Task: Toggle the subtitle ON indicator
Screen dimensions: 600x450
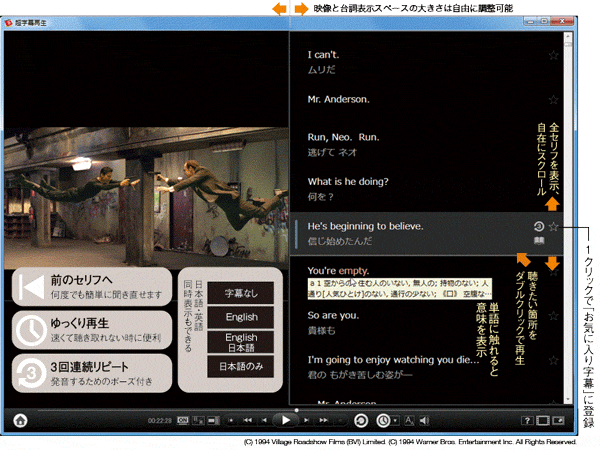Action: [x=183, y=421]
